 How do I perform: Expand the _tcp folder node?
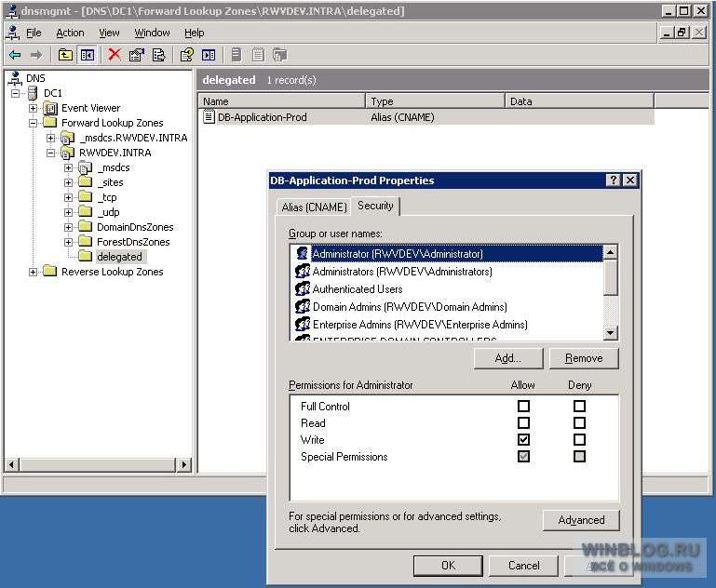tap(68, 197)
